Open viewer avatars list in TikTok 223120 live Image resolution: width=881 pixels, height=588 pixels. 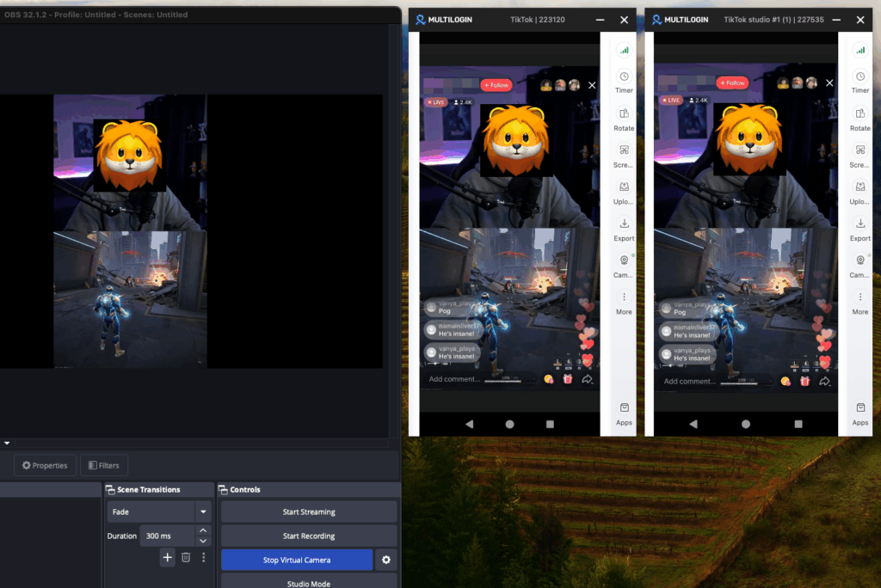[560, 85]
